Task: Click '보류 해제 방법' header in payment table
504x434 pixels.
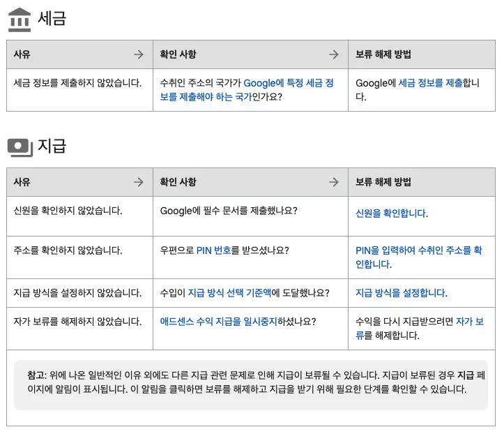Action: point(383,182)
